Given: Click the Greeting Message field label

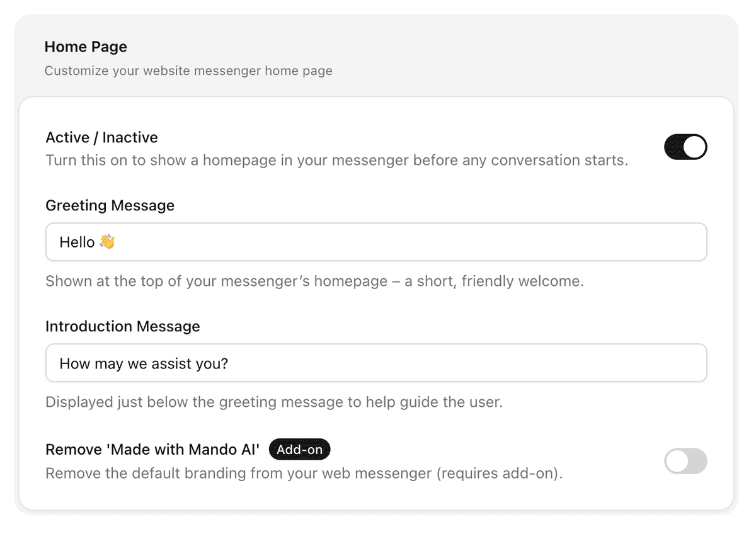Looking at the screenshot, I should pyautogui.click(x=110, y=205).
